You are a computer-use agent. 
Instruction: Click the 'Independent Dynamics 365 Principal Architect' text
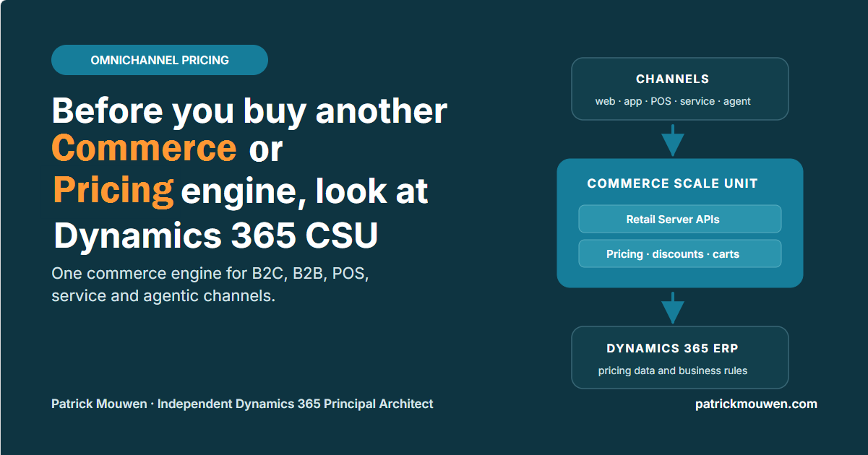[296, 404]
